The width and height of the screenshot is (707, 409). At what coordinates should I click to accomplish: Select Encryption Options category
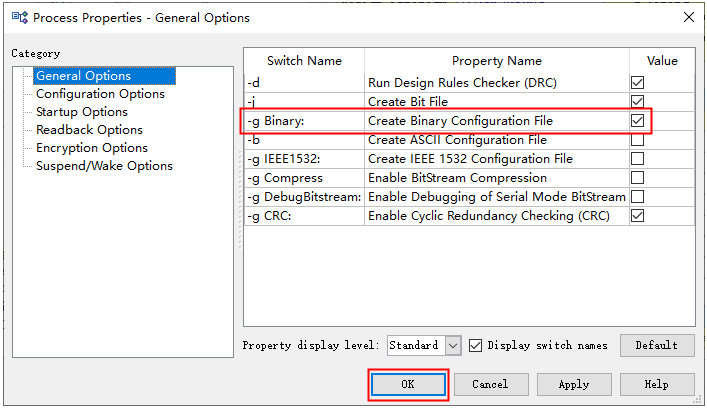point(92,148)
